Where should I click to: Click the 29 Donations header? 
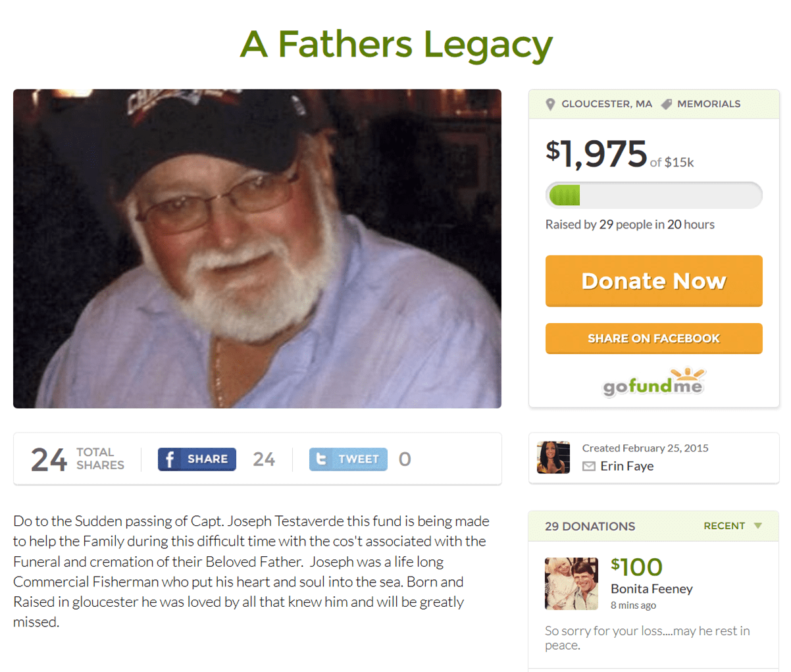point(590,527)
